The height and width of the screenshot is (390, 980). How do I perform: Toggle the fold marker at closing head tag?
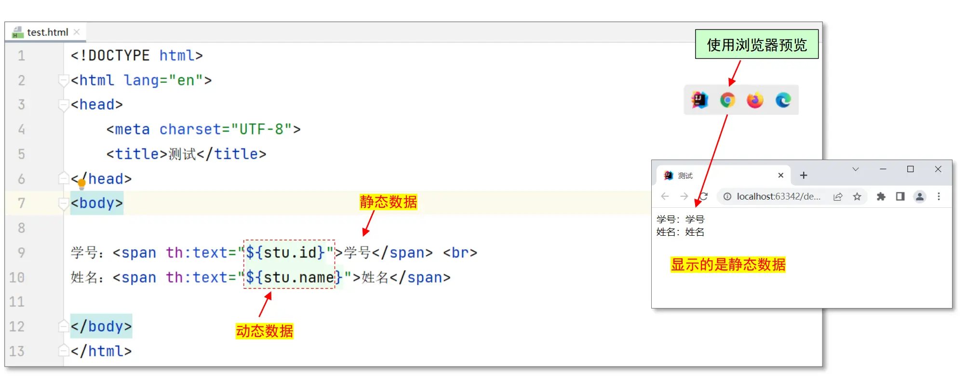63,179
